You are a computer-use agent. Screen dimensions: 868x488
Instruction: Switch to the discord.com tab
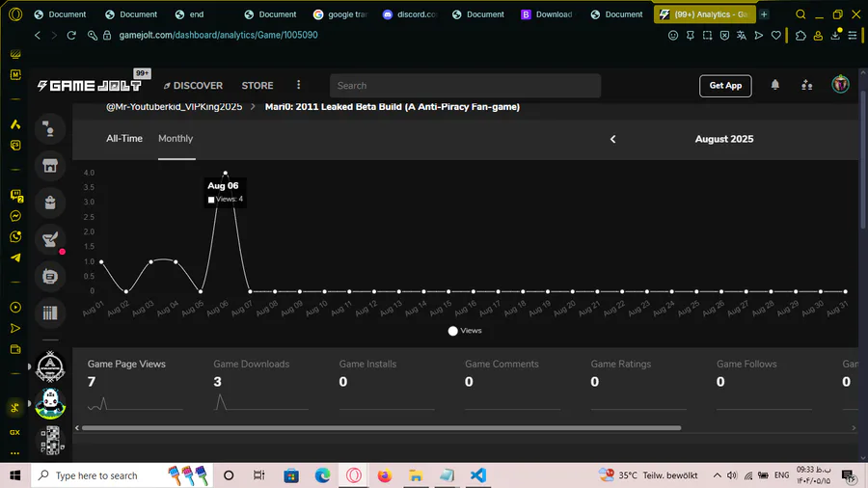click(411, 14)
